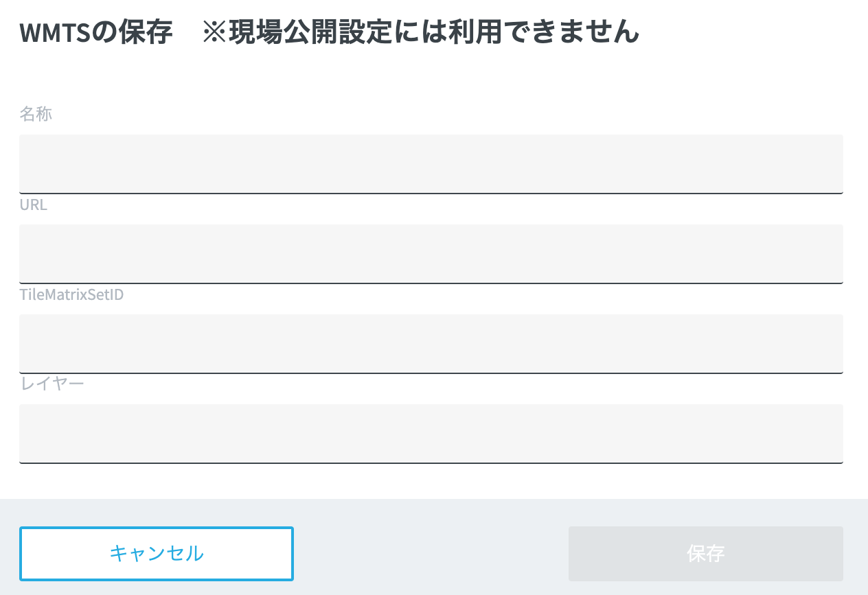868x595 pixels.
Task: Click the URL field label
Action: click(34, 205)
